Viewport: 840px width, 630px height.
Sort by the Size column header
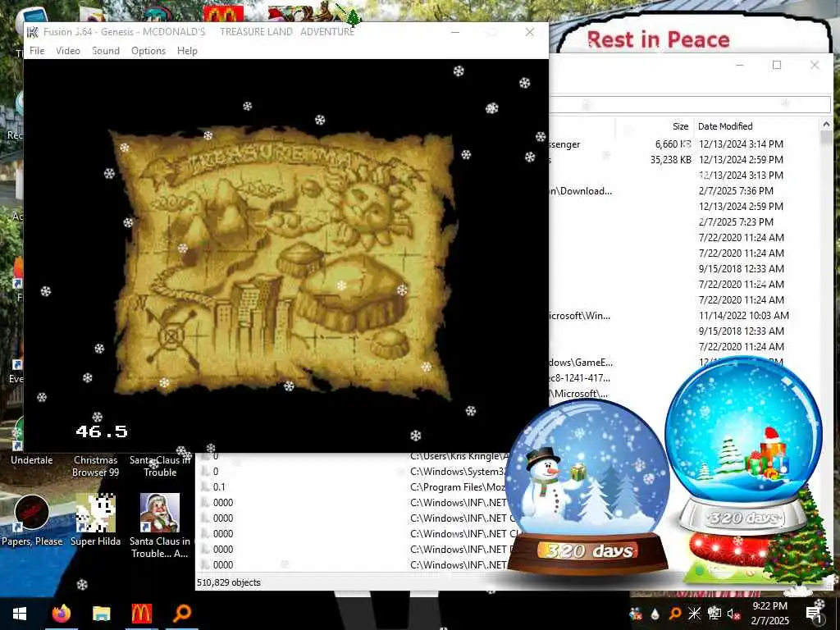point(680,126)
